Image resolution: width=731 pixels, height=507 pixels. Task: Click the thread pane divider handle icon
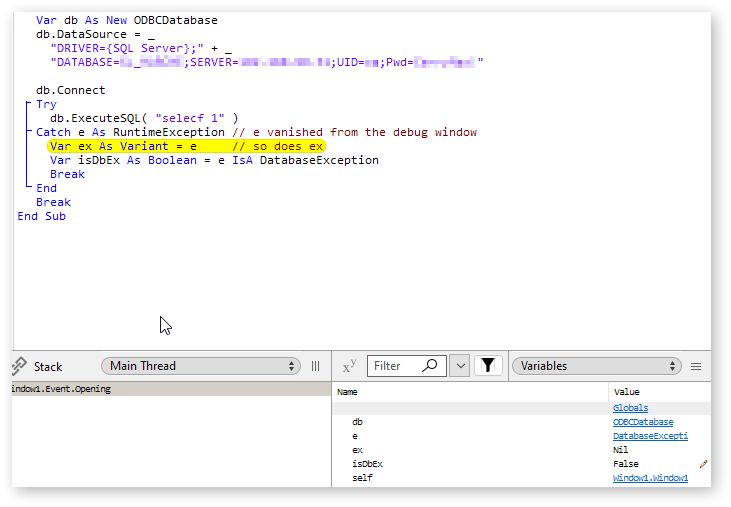316,366
